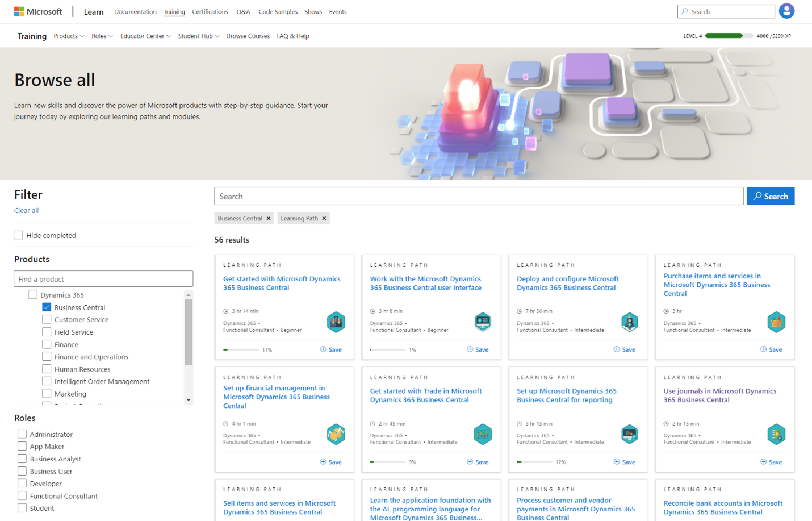Click the Clear all filters link

coord(26,210)
